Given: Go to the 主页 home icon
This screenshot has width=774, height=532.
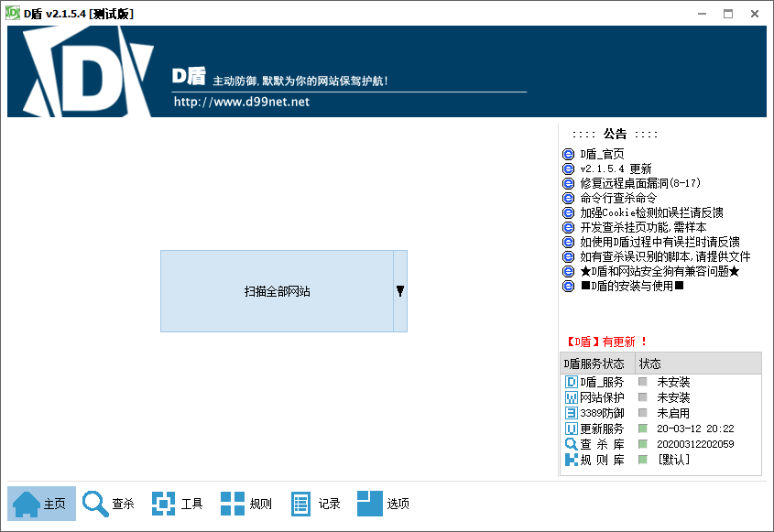Looking at the screenshot, I should (27, 504).
